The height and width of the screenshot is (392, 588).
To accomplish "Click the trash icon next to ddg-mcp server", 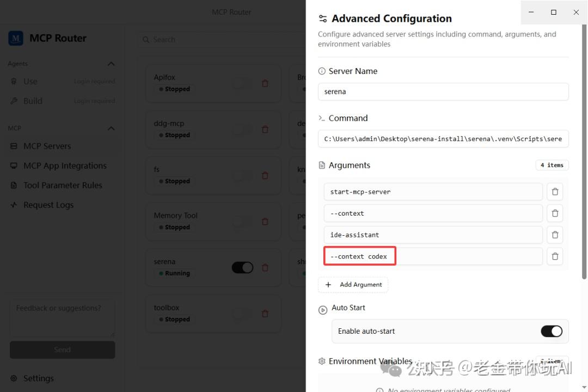I will click(x=265, y=130).
